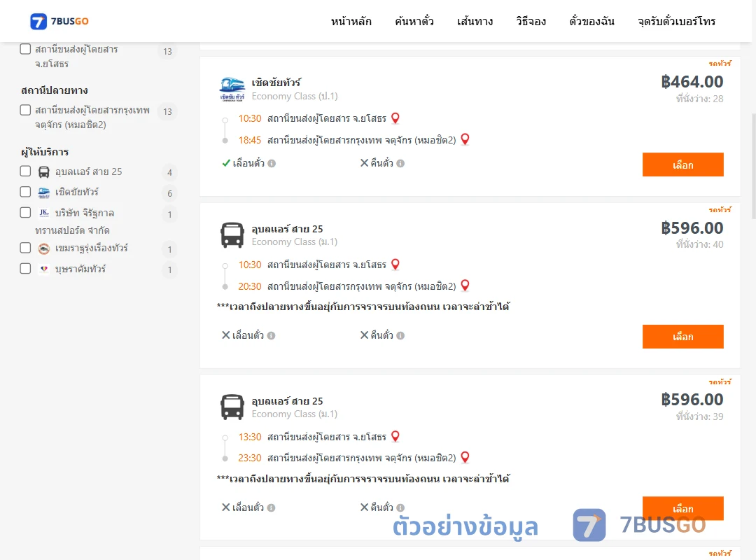Click the เชิดชัยทัวร์ operator name on first card
The height and width of the screenshot is (560, 756).
(276, 83)
